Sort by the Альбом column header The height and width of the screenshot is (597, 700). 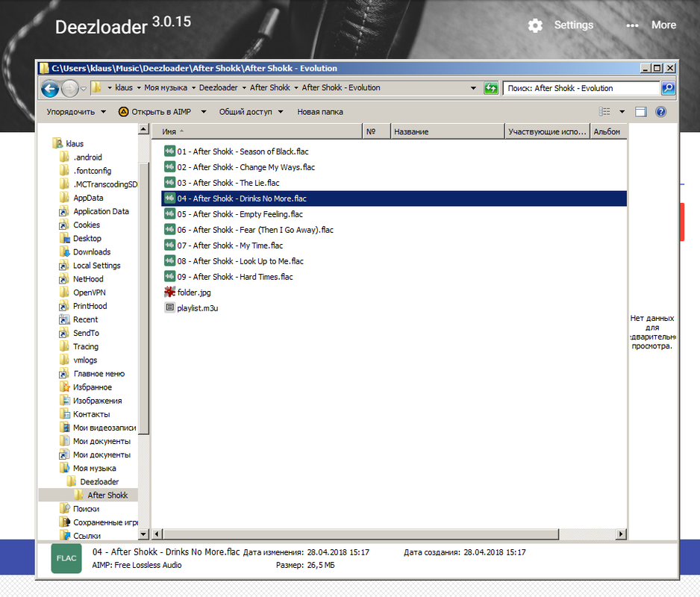tap(608, 131)
